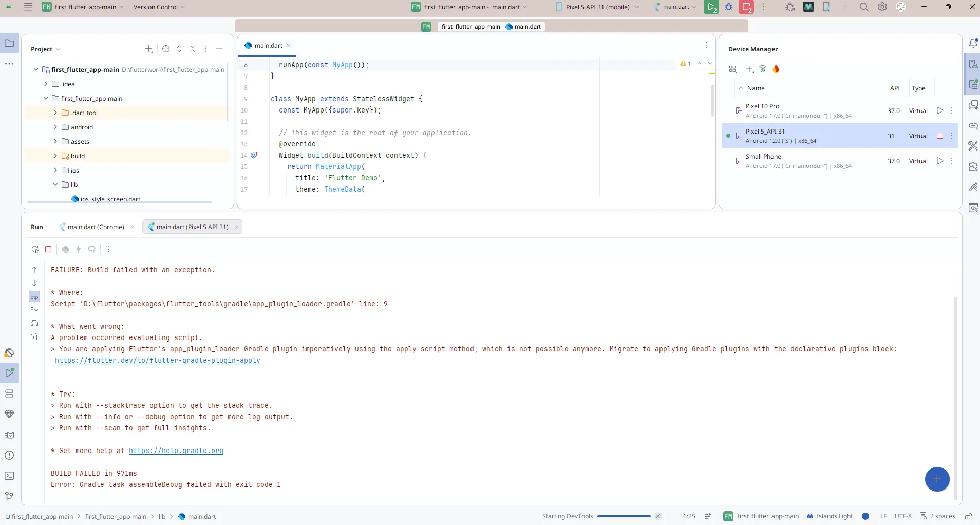This screenshot has width=980, height=525.
Task: Stop running processes with red stop icon
Action: click(x=746, y=7)
